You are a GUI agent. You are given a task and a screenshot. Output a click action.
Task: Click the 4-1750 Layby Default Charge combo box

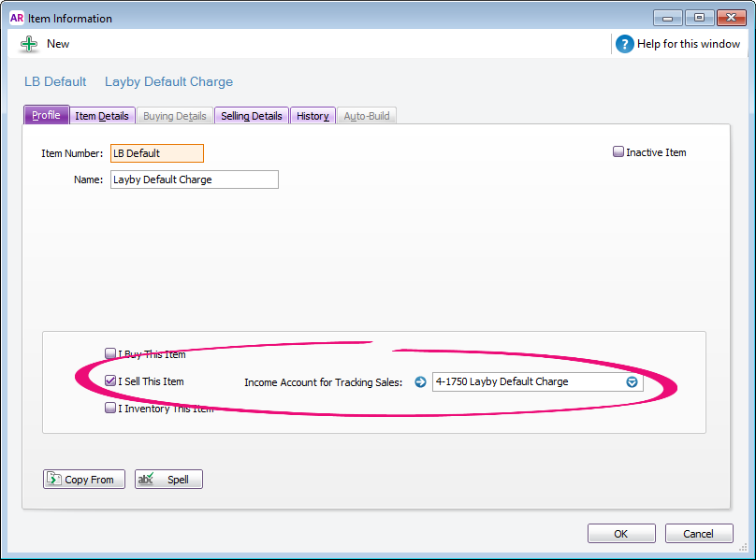click(x=527, y=381)
